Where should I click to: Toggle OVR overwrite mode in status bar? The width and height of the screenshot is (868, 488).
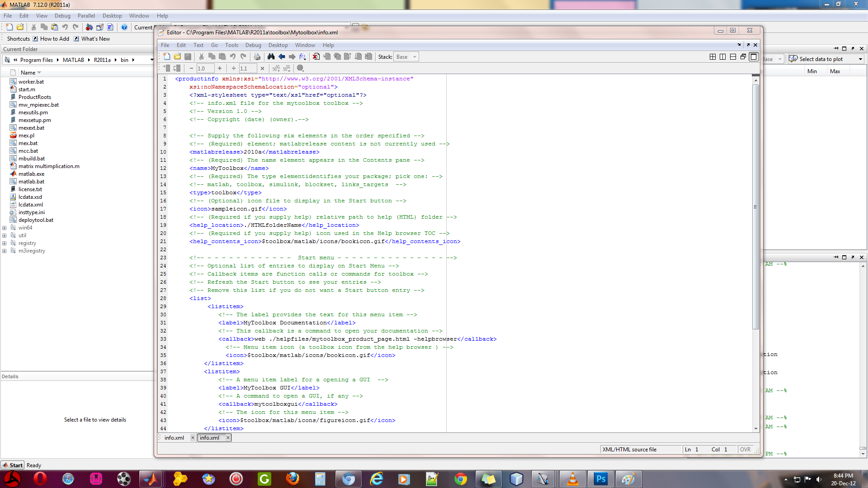(x=745, y=449)
